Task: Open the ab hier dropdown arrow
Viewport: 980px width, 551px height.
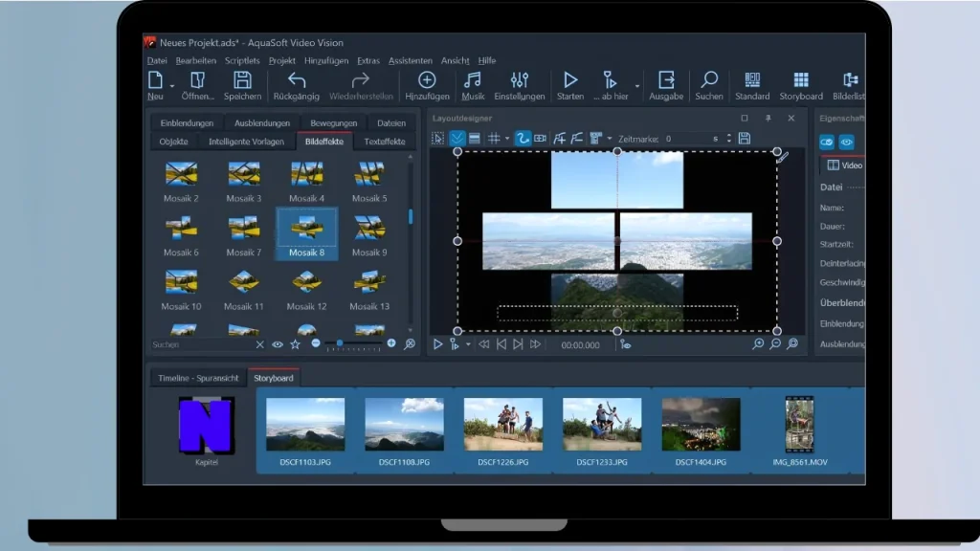Action: pos(636,86)
